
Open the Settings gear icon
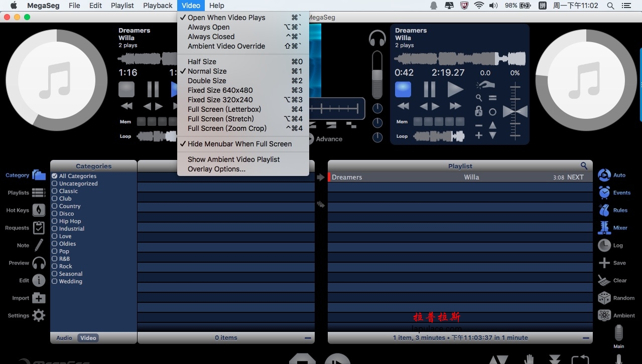[x=39, y=315]
